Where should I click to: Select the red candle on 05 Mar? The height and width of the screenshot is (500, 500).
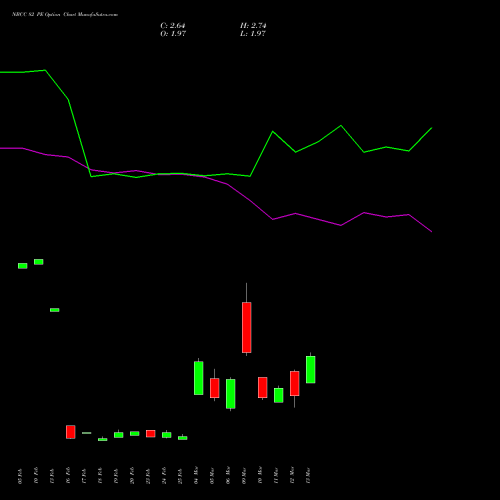pyautogui.click(x=215, y=388)
